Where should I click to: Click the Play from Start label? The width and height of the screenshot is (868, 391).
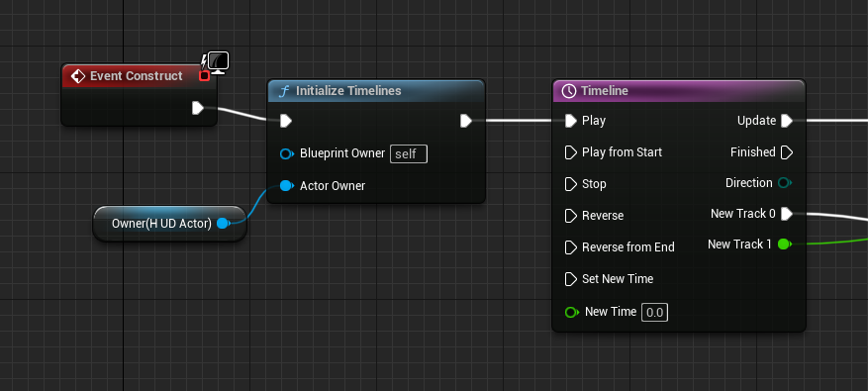tap(622, 152)
